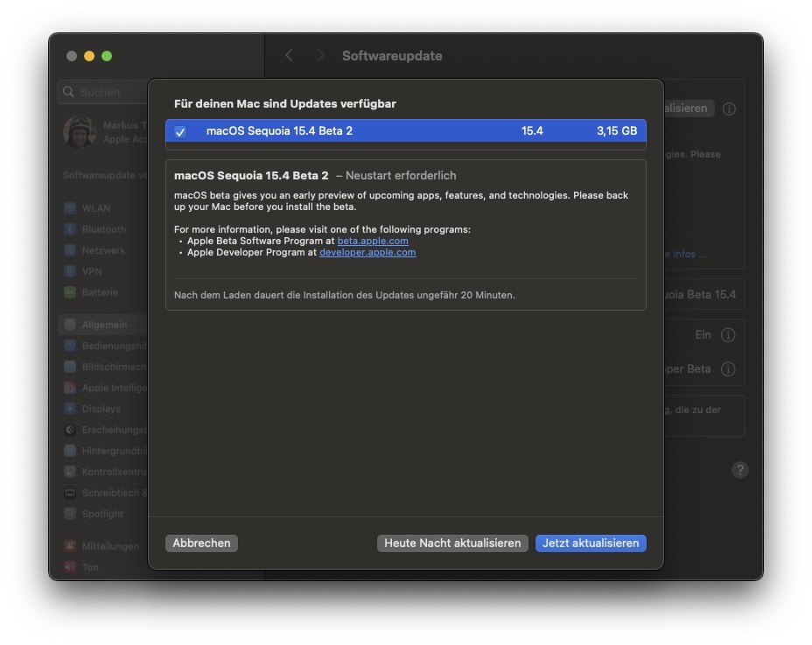Viewport: 812px width, 645px height.
Task: Open Bluetooth settings in sidebar
Action: coord(103,229)
